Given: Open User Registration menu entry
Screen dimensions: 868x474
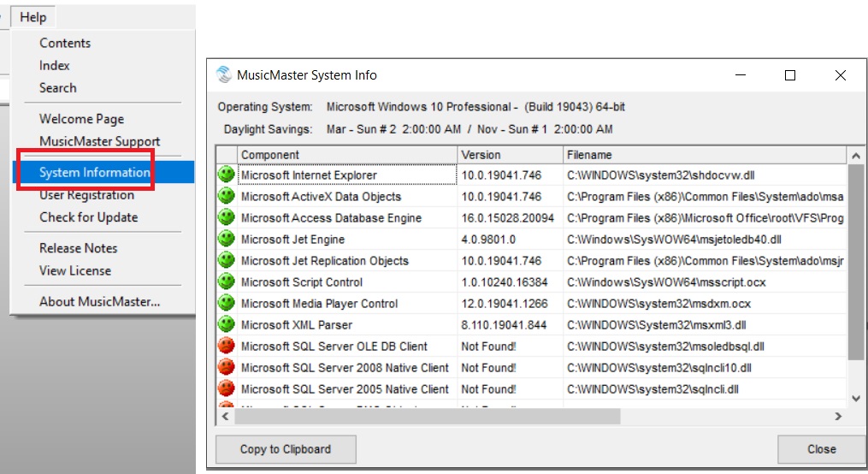Looking at the screenshot, I should pos(86,195).
